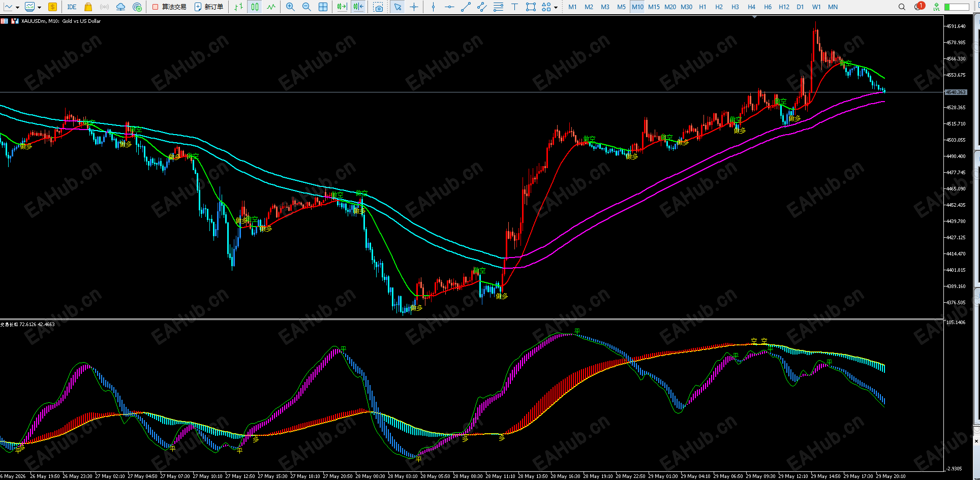Select the text label T tool

click(x=514, y=7)
